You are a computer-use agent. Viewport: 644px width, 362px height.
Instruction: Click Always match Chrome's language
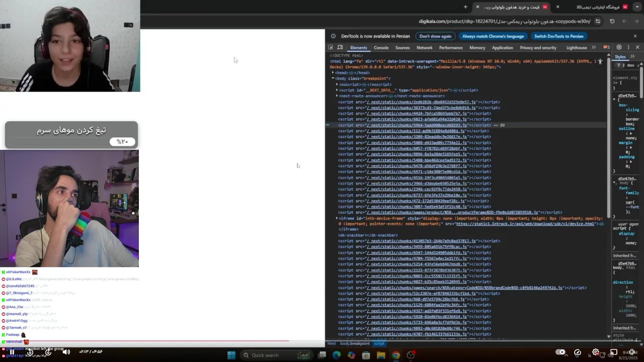pos(493,36)
